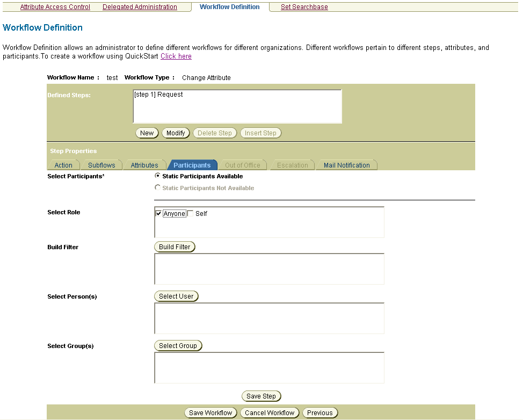Screen dimensions: 523x420
Task: Open the Mail Notification tab
Action: click(346, 165)
